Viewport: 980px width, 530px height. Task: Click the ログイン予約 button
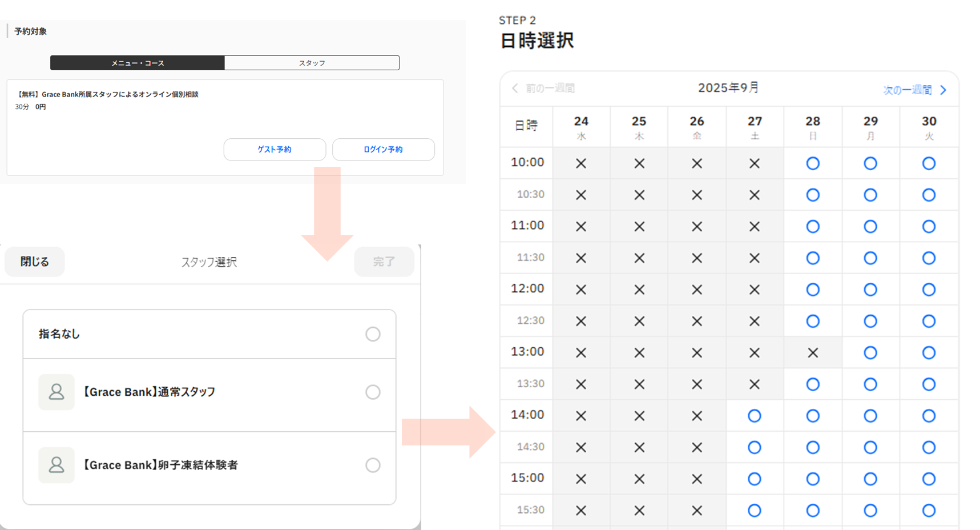coord(383,150)
